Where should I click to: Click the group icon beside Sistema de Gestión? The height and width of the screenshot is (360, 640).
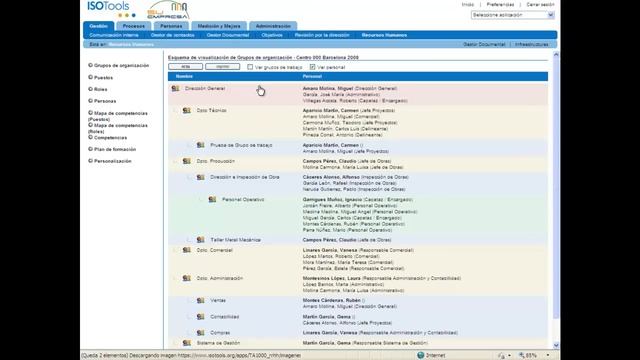(187, 343)
